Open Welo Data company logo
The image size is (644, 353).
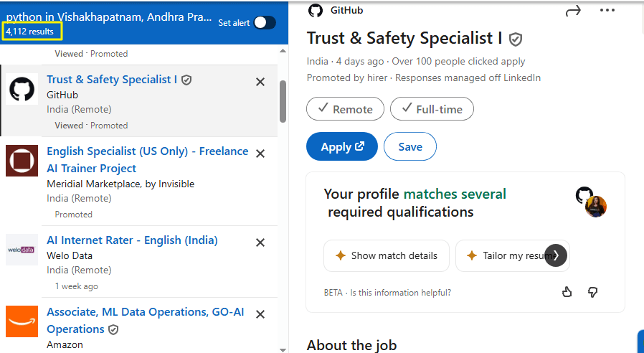point(22,250)
